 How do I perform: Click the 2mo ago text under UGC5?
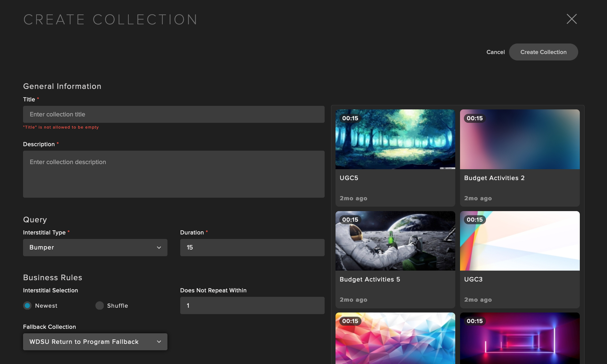[353, 198]
